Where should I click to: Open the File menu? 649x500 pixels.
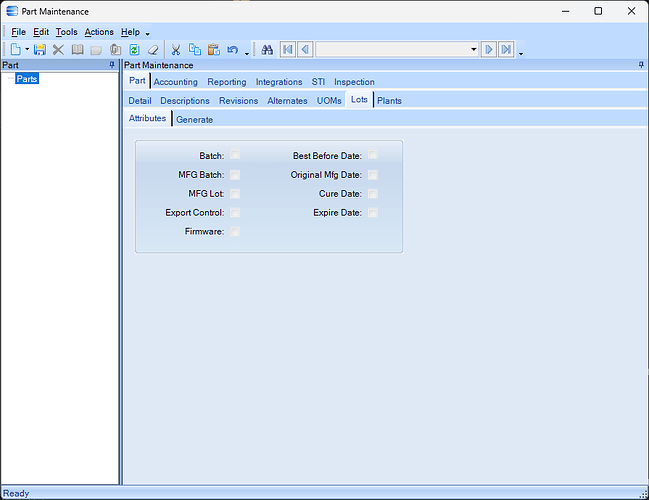click(19, 32)
